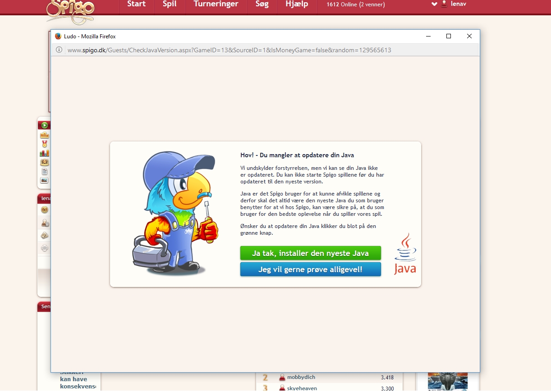
Task: Go to the Hjælp menu item
Action: tap(297, 4)
